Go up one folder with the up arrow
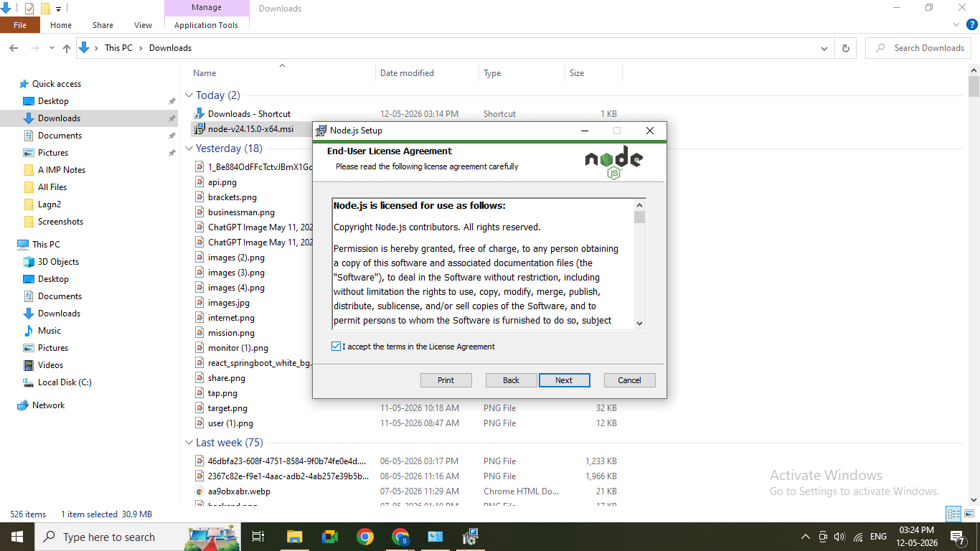This screenshot has width=980, height=551. coord(67,48)
